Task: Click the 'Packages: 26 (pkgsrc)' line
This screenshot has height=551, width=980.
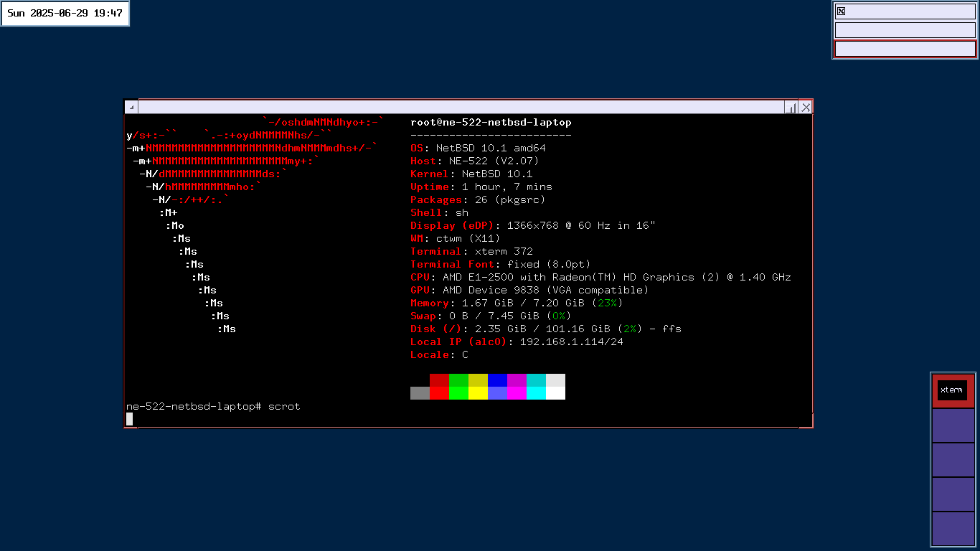Action: click(478, 200)
